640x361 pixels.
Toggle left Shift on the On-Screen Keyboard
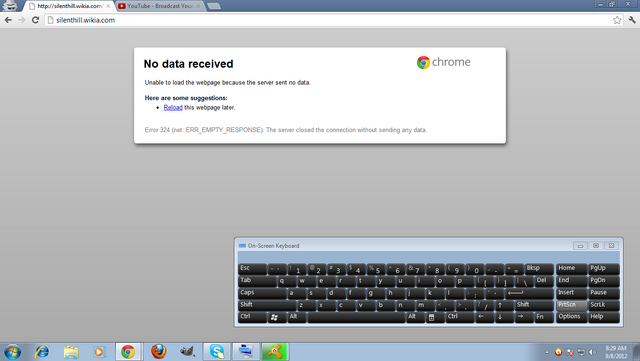[267, 305]
